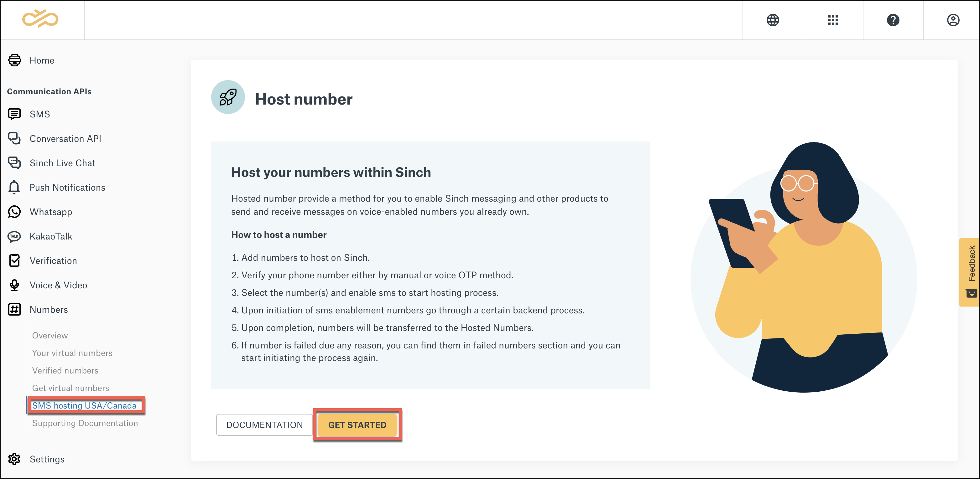Select the Whatsapp icon
Image resolution: width=980 pixels, height=479 pixels.
click(14, 212)
